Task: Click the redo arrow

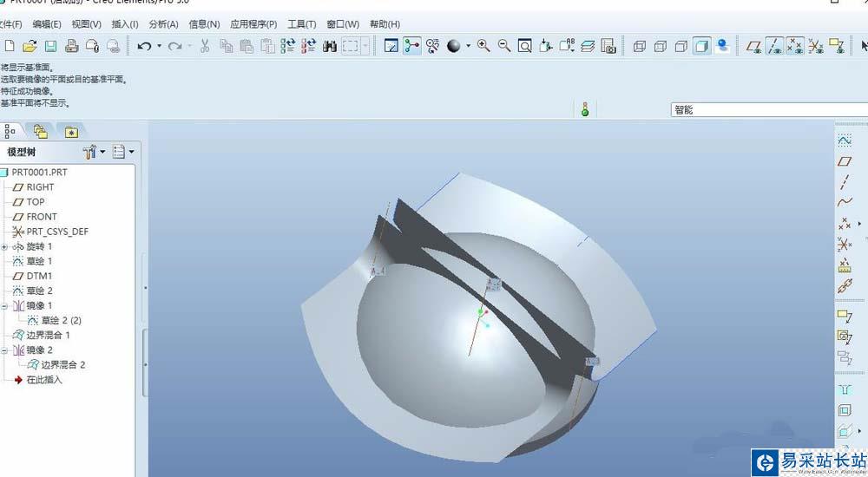Action: 175,46
